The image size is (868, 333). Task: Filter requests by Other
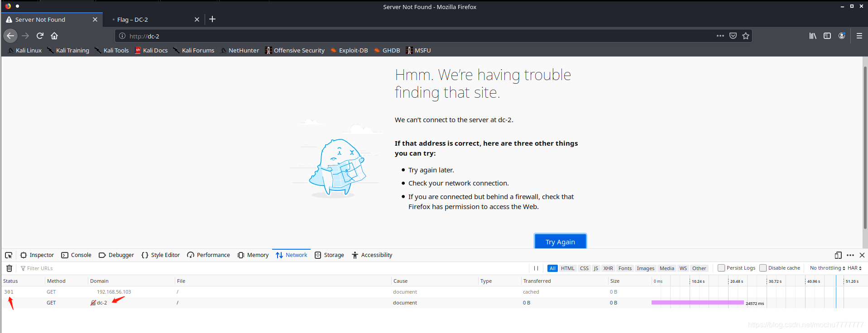699,268
